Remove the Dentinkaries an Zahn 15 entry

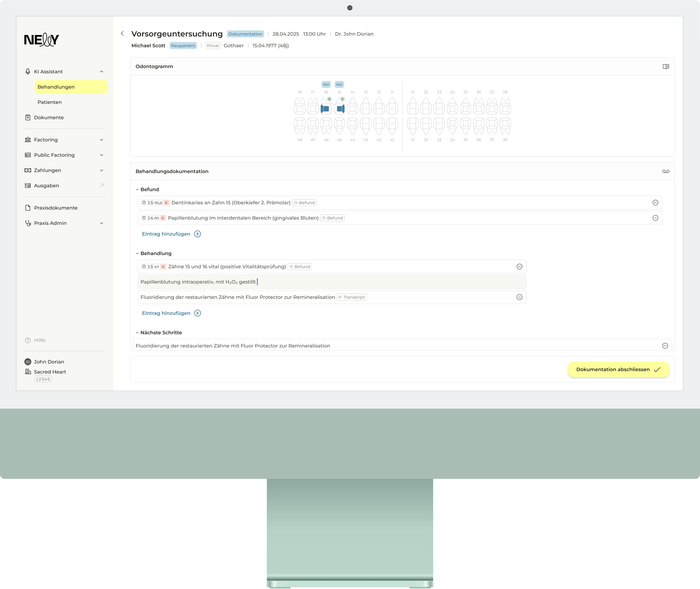coord(655,203)
